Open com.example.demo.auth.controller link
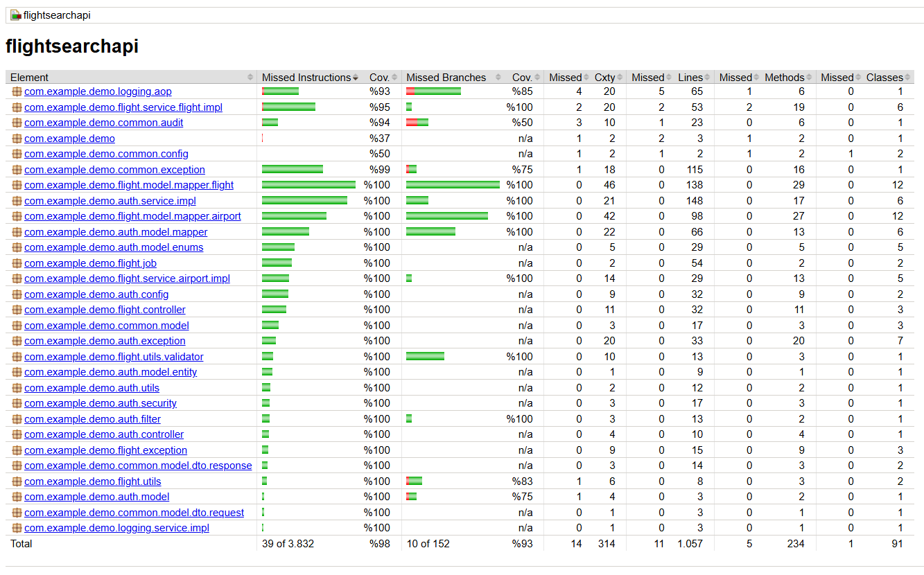This screenshot has width=924, height=575. click(104, 434)
